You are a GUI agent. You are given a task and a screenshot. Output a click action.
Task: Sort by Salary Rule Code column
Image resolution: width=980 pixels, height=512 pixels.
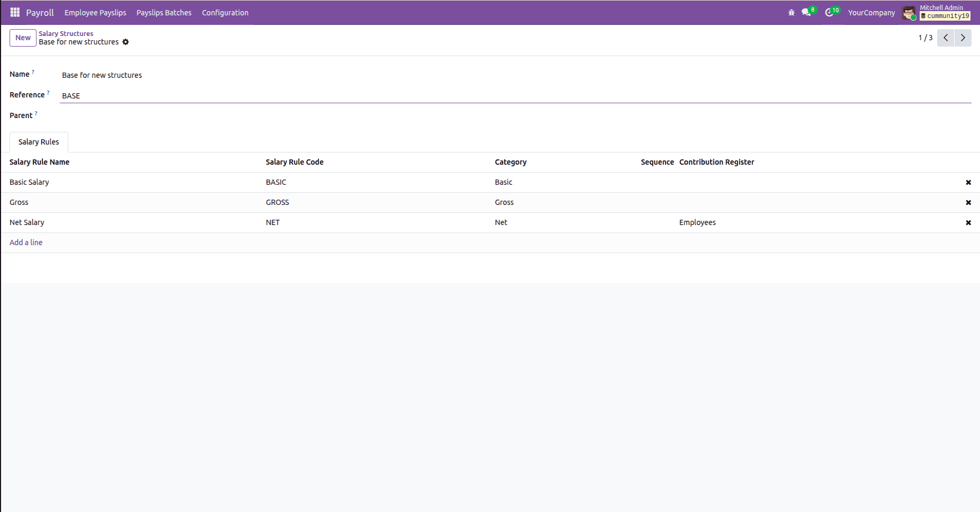295,162
